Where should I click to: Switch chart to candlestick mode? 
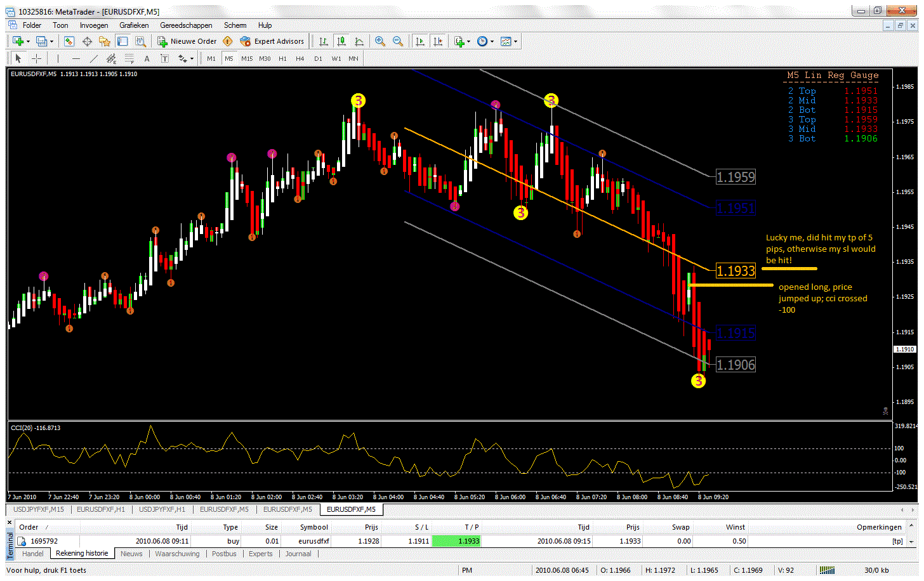pos(341,41)
